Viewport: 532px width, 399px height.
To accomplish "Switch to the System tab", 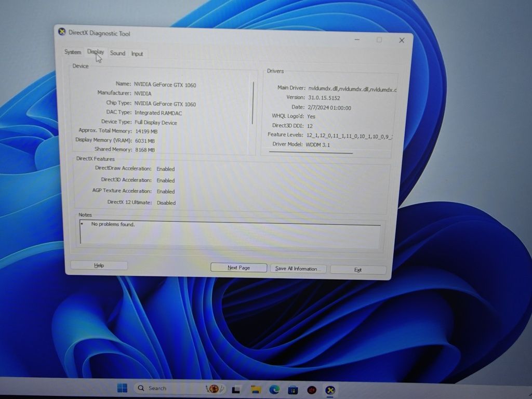I will [x=73, y=52].
